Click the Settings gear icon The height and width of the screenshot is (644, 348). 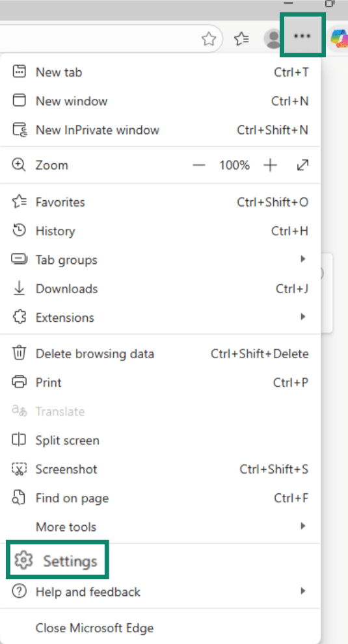tap(23, 561)
